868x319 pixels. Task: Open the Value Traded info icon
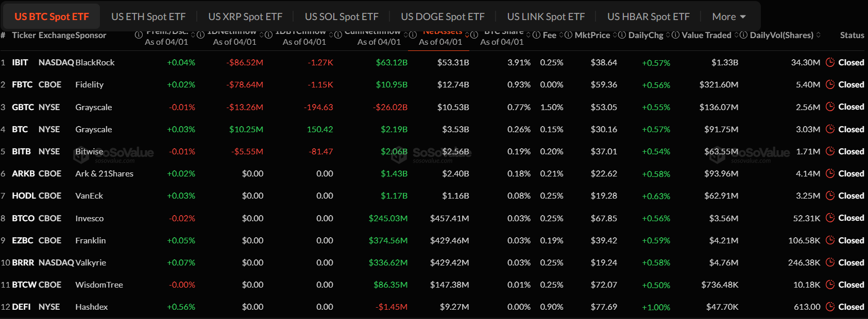click(675, 35)
